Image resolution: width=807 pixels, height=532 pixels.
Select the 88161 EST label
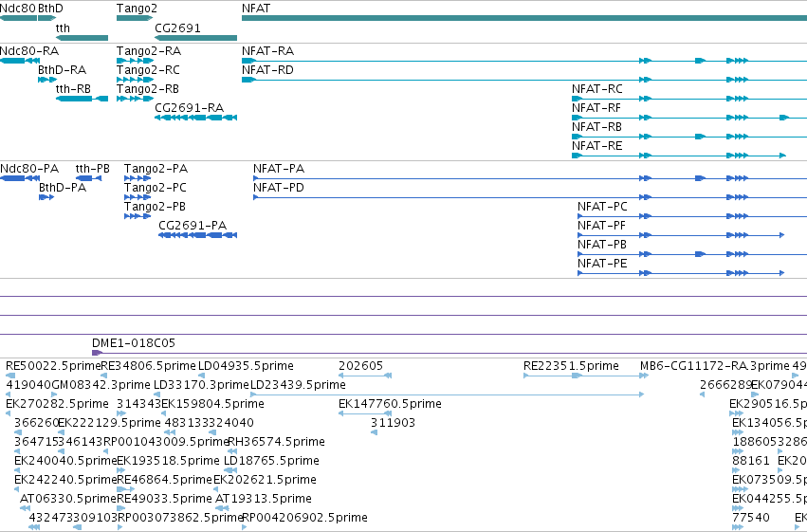[x=751, y=462]
